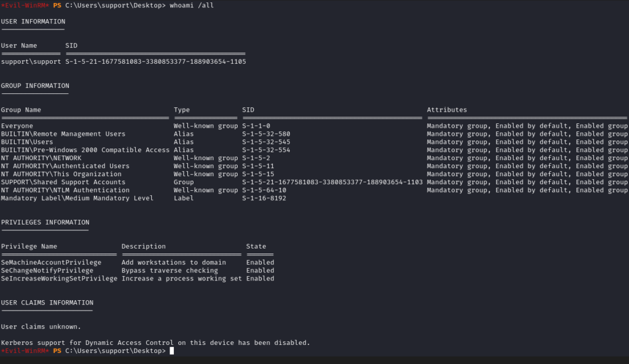Click the 'NT AUTHORITY\NTLM Authentication' group name

[65, 190]
